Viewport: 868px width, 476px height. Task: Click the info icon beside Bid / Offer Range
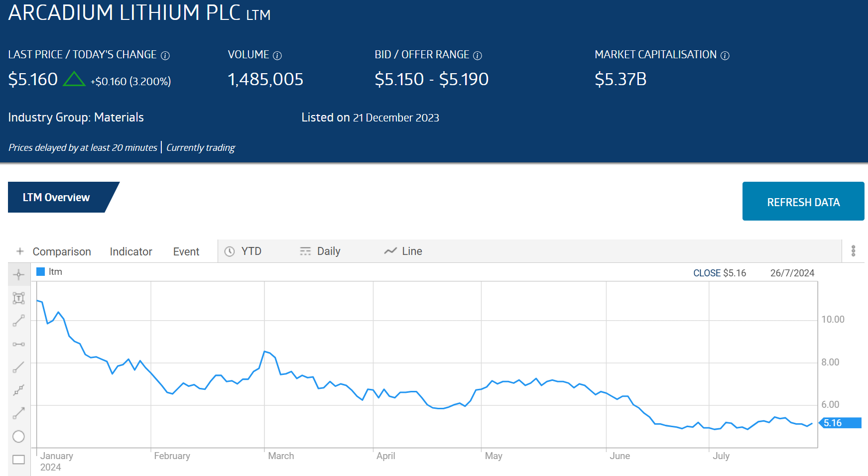pos(477,56)
